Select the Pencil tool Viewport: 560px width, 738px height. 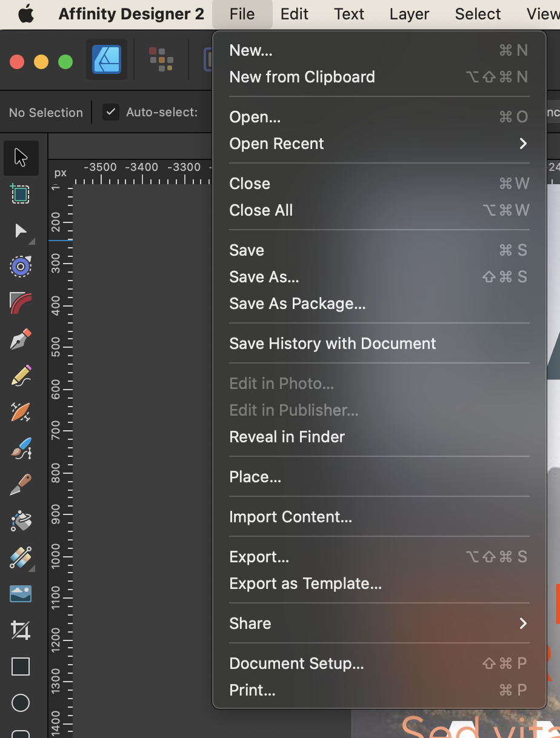(x=21, y=376)
